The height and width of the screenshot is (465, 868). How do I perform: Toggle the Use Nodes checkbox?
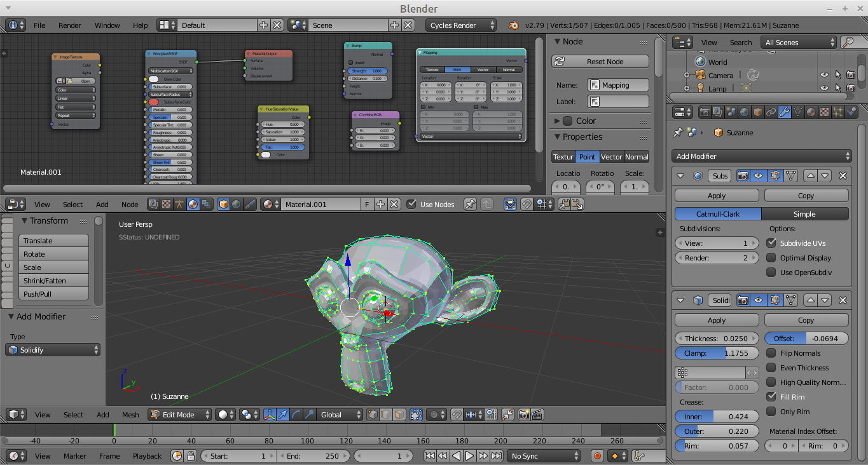click(411, 205)
